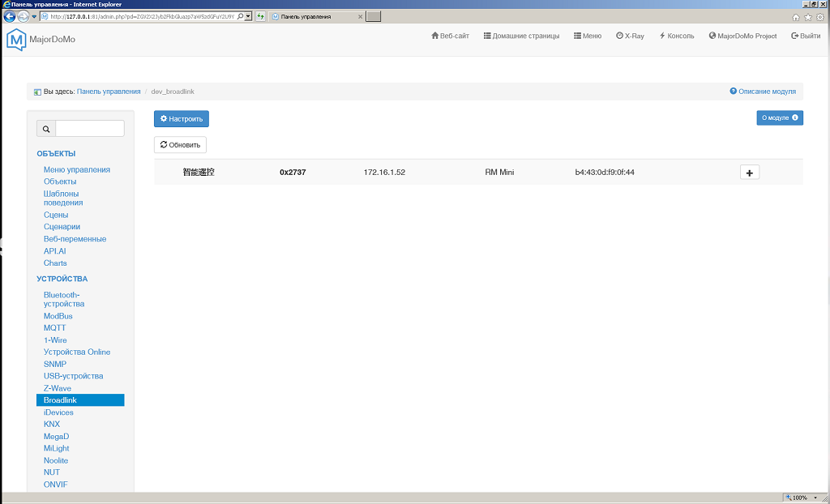Open NUT in sidebar

click(52, 472)
